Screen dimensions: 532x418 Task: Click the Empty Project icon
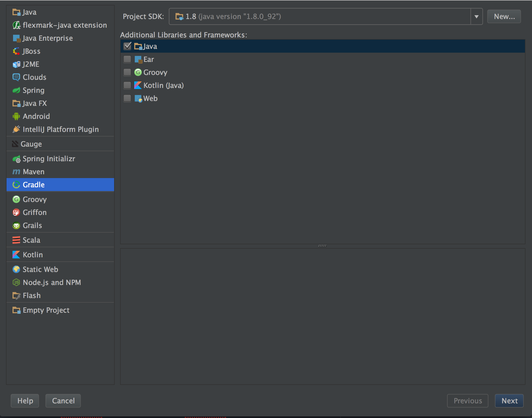(16, 310)
